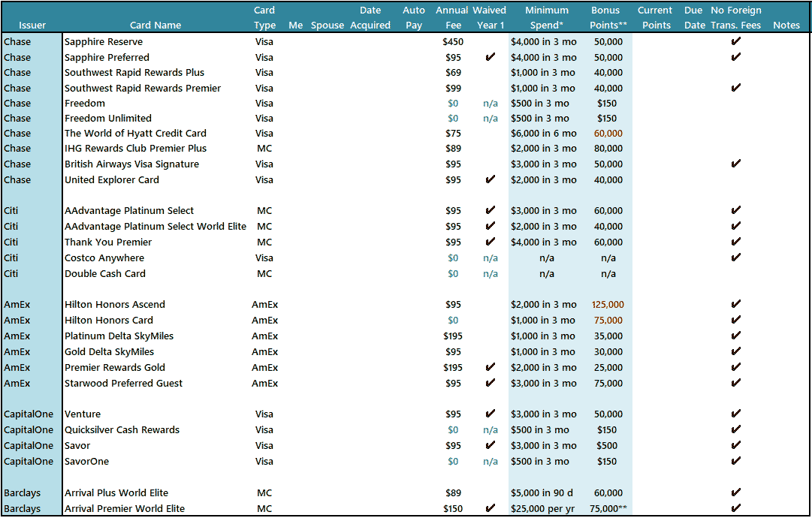Select the Notes column header
Image resolution: width=812 pixels, height=518 pixels.
786,25
